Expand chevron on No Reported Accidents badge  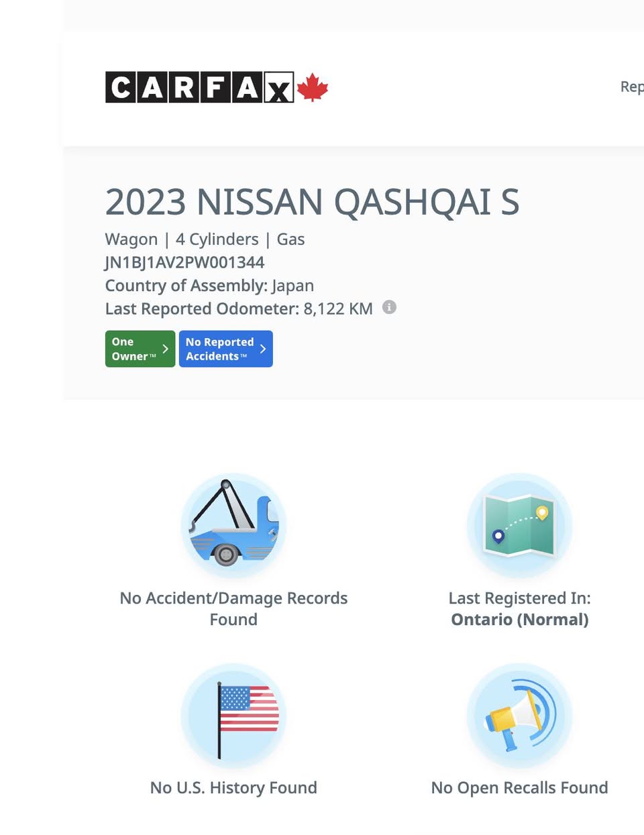click(263, 349)
